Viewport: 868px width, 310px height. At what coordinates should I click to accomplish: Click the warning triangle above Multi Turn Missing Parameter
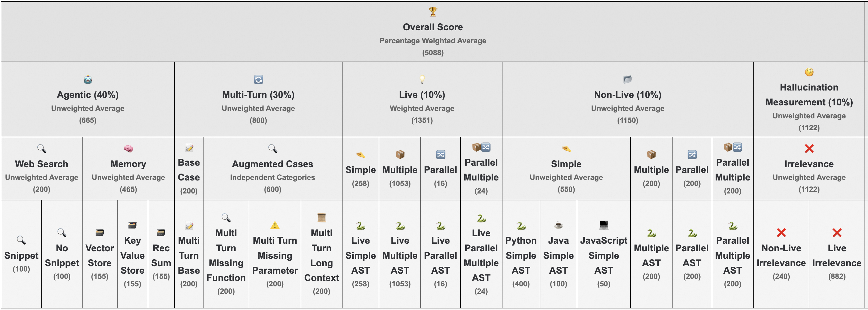275,225
